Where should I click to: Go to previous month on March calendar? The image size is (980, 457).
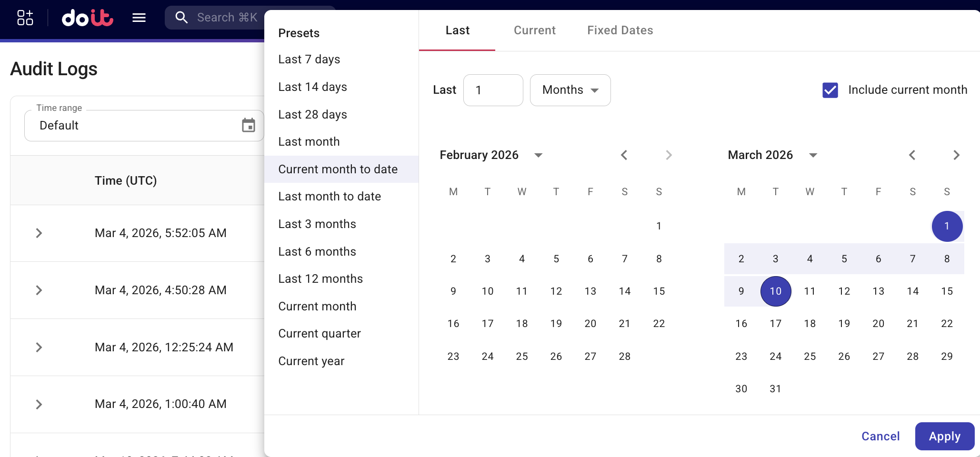pos(912,155)
